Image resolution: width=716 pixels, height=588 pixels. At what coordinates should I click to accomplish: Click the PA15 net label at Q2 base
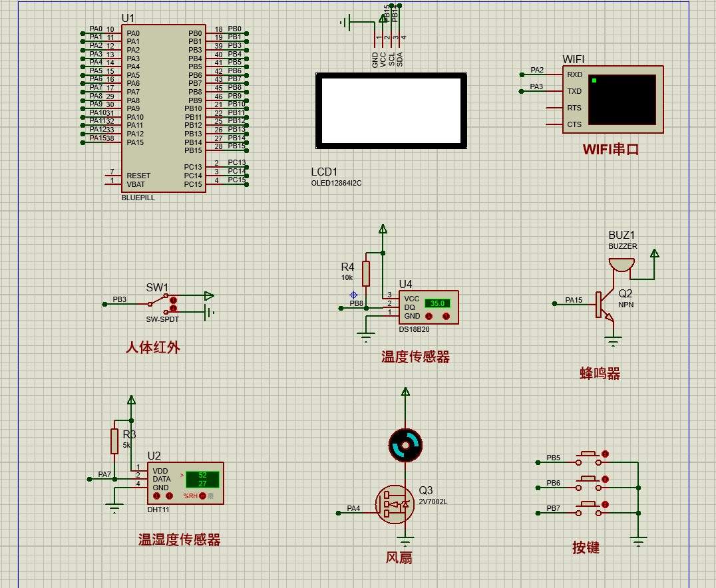pos(574,300)
